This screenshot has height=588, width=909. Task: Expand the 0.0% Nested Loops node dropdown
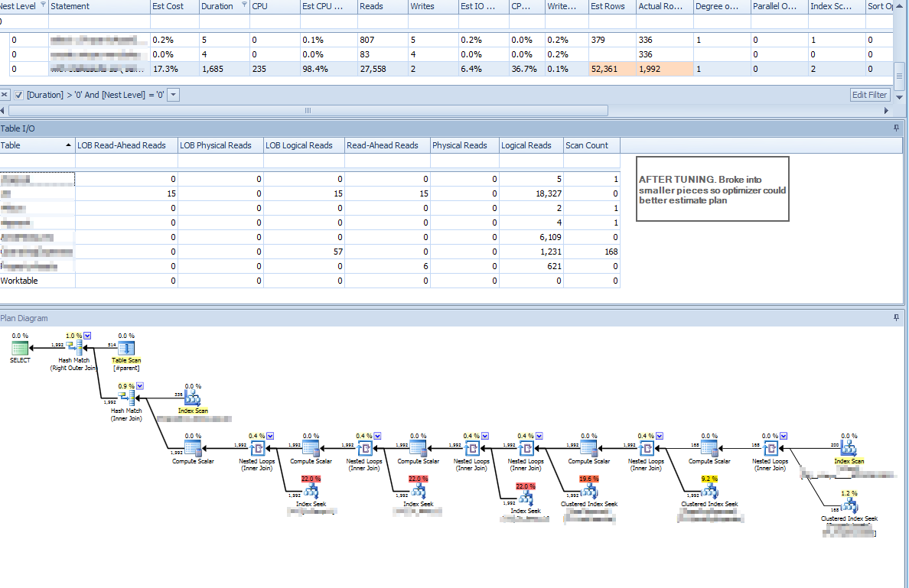click(784, 436)
